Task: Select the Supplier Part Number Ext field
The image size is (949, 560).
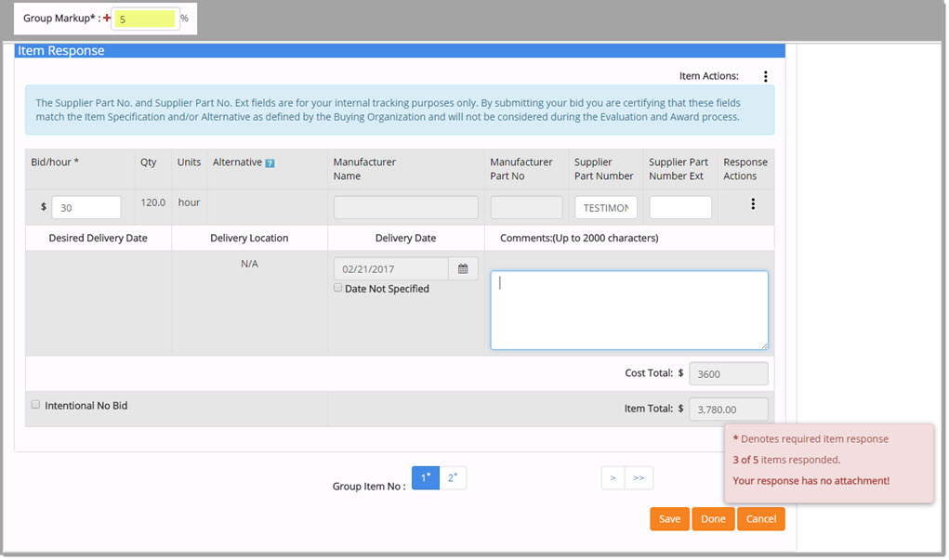Action: [x=680, y=208]
